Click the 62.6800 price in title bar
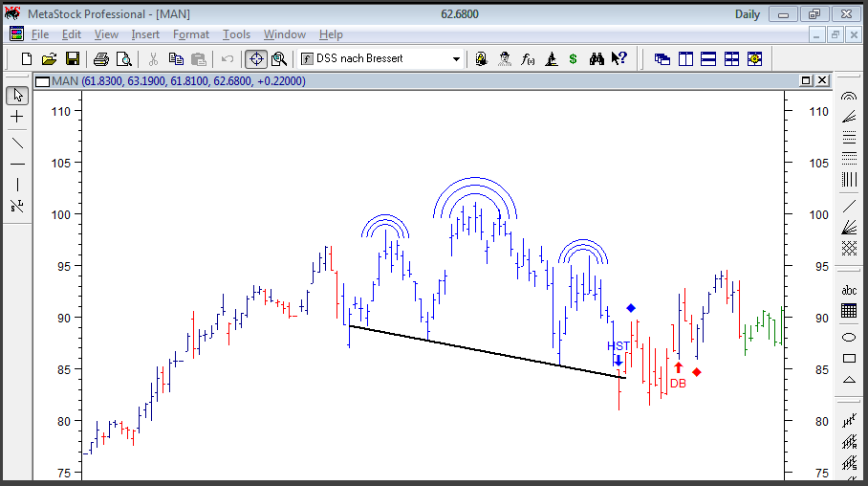The image size is (868, 486). click(460, 14)
